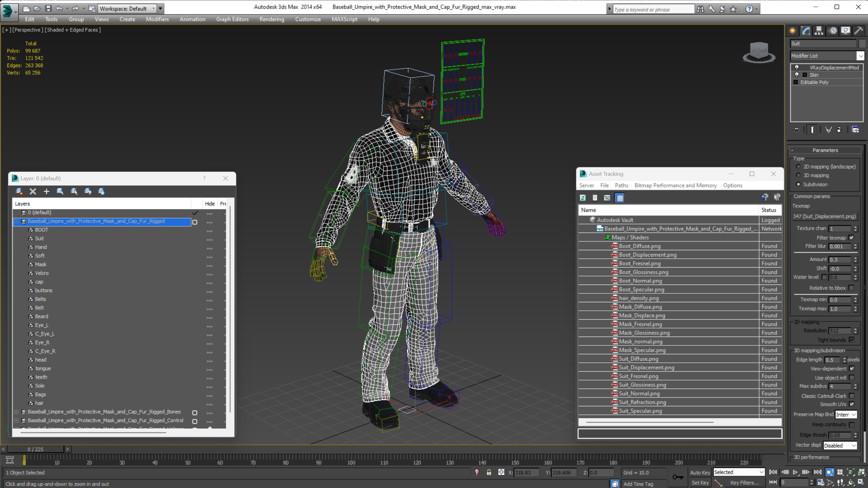Click the timeline slider 0 / 225
Viewport: 868px width, 488px height.
click(x=35, y=449)
